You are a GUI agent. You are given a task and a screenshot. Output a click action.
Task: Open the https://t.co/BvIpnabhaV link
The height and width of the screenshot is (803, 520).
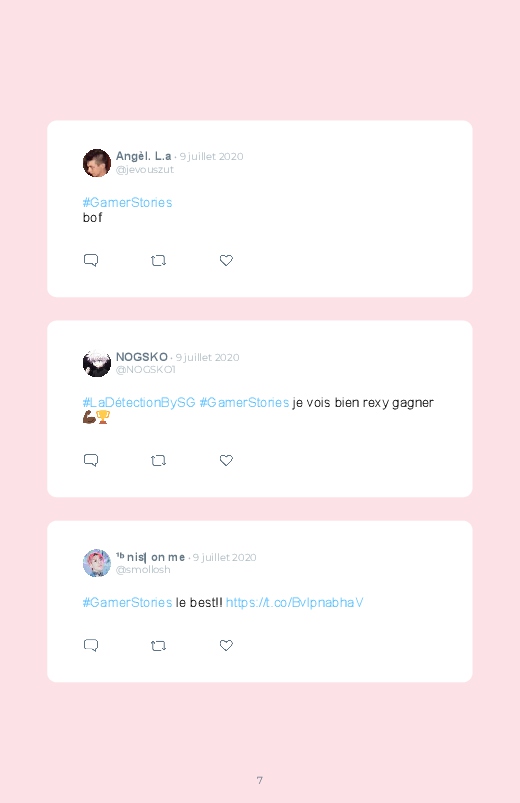[295, 603]
